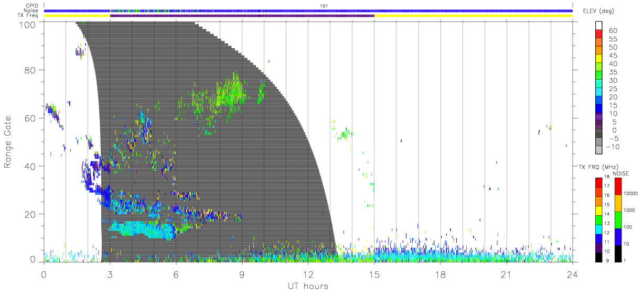Viewport: 644px width, 297px height.
Task: Pick the red swatch on the ELEV colorbar
Action: click(x=599, y=35)
